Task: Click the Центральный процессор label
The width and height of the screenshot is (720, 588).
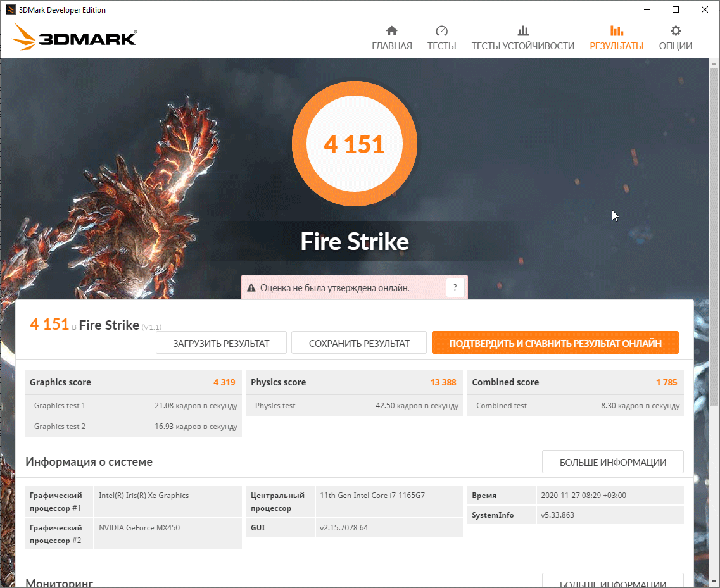Action: (277, 502)
